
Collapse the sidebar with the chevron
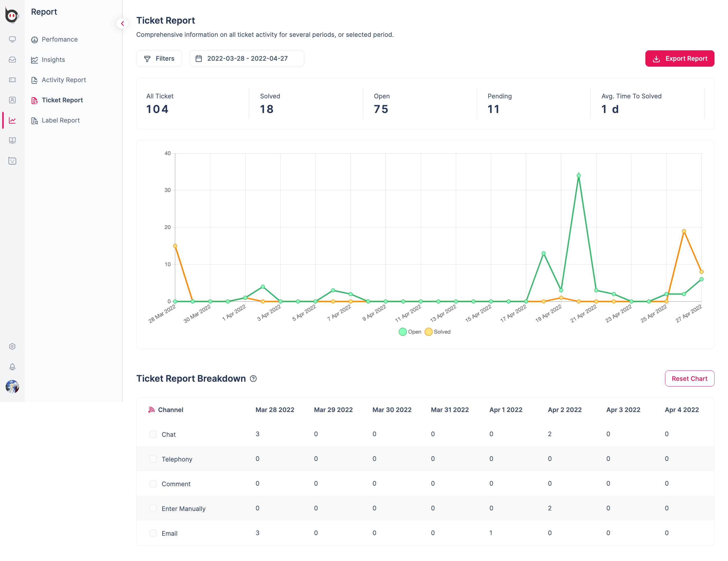122,24
